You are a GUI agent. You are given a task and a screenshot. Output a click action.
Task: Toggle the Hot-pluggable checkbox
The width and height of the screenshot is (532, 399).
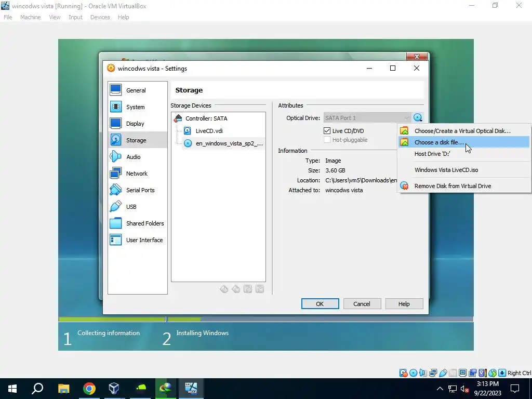tap(327, 139)
